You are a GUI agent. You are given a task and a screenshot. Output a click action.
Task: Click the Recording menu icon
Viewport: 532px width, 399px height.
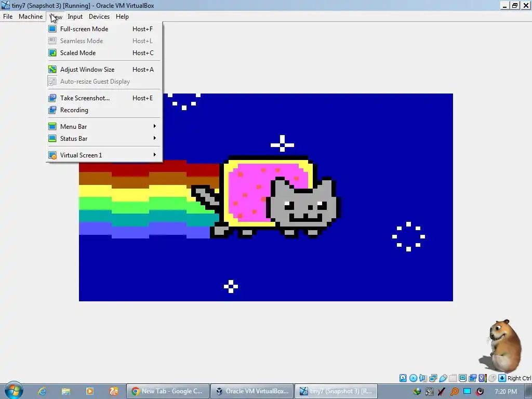coord(52,110)
